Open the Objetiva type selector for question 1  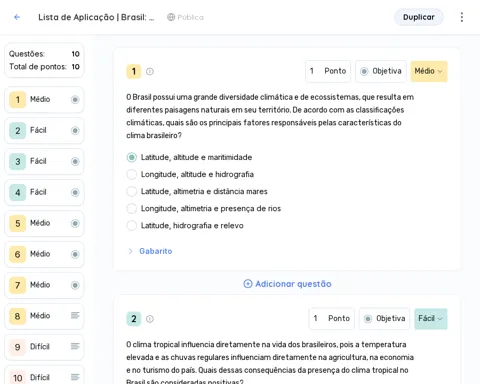tap(381, 71)
